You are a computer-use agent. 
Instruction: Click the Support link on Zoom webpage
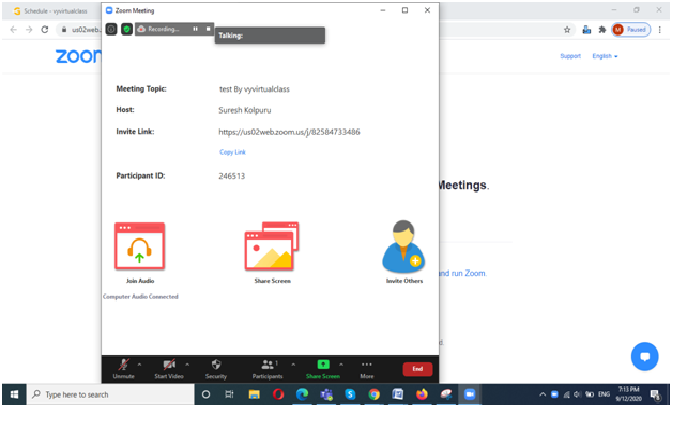(570, 56)
